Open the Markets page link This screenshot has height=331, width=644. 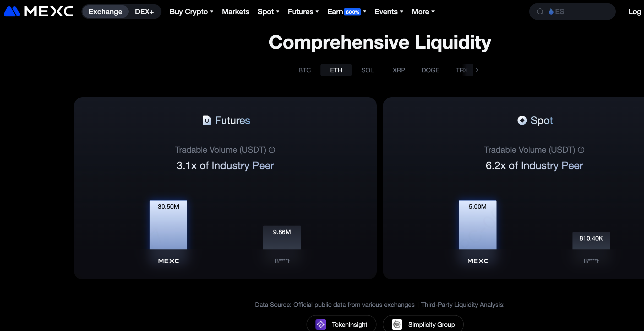pyautogui.click(x=235, y=12)
